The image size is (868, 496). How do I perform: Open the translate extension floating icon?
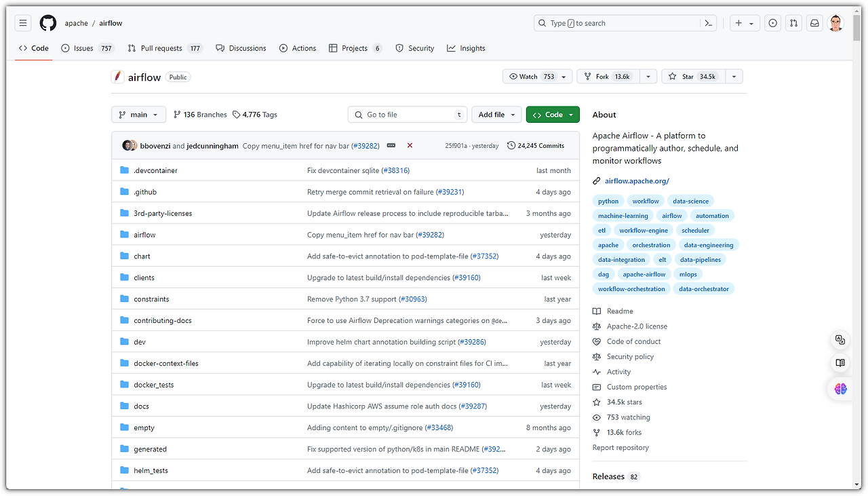[840, 340]
